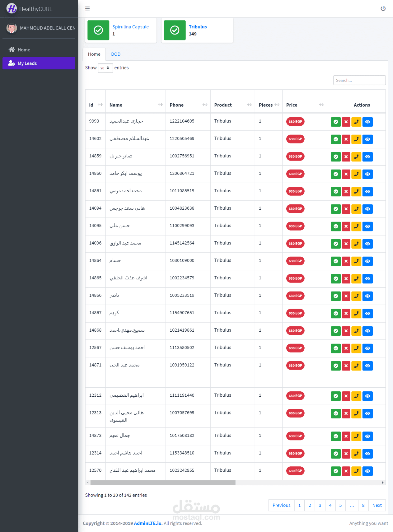Confirm lead 12312 with green check
Image resolution: width=393 pixels, height=532 pixels.
(336, 396)
